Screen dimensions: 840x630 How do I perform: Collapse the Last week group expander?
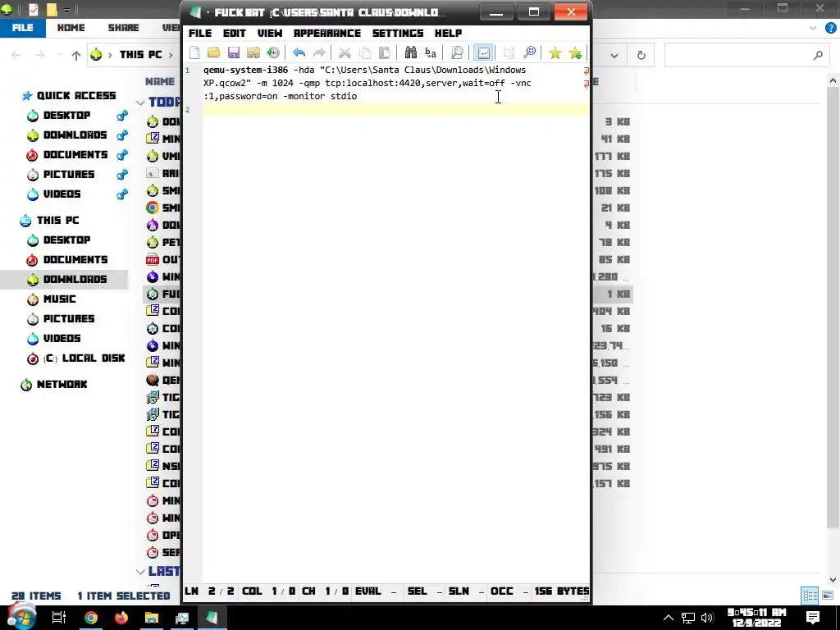click(x=140, y=572)
